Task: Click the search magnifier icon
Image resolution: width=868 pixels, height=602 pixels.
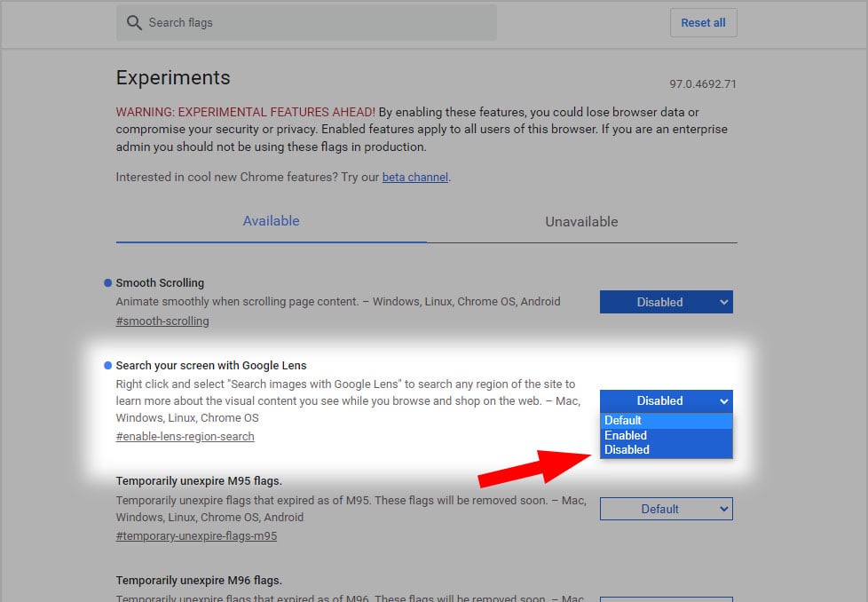Action: coord(134,23)
